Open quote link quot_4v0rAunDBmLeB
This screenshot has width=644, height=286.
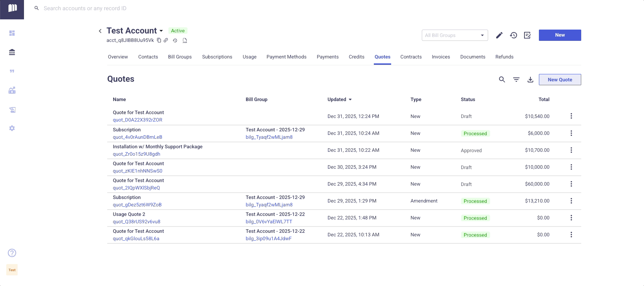(138, 137)
